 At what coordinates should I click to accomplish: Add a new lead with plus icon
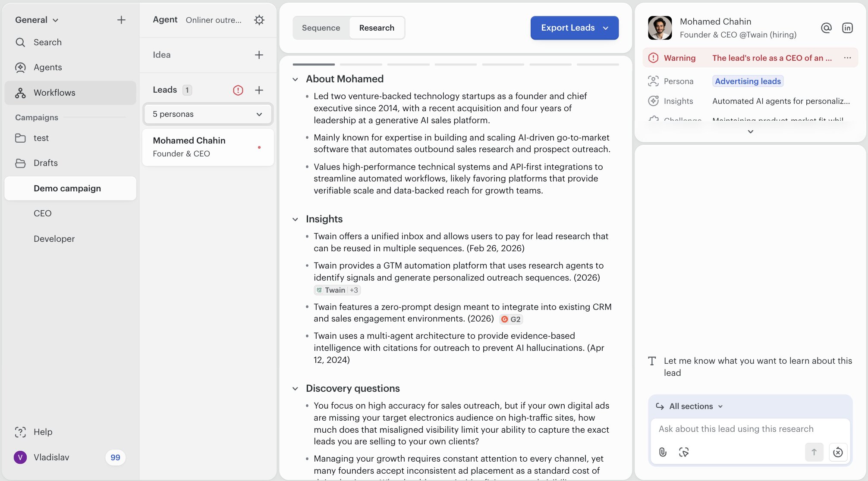click(259, 90)
